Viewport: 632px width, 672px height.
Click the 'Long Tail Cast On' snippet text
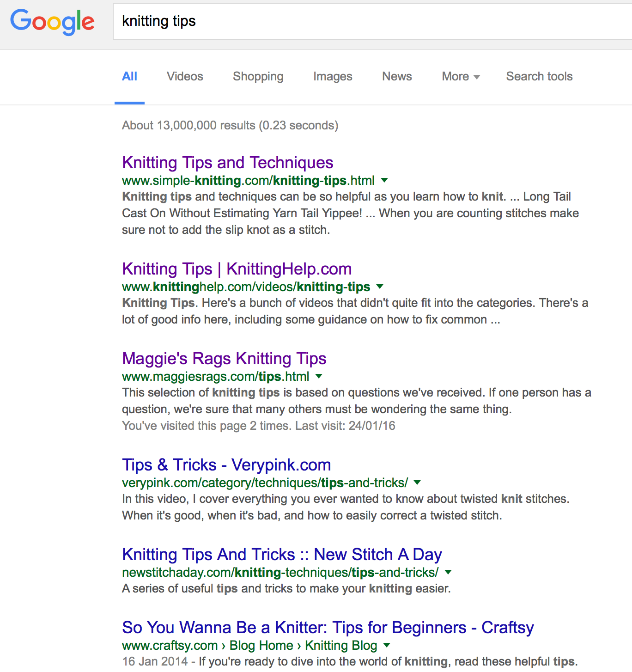[x=350, y=213]
